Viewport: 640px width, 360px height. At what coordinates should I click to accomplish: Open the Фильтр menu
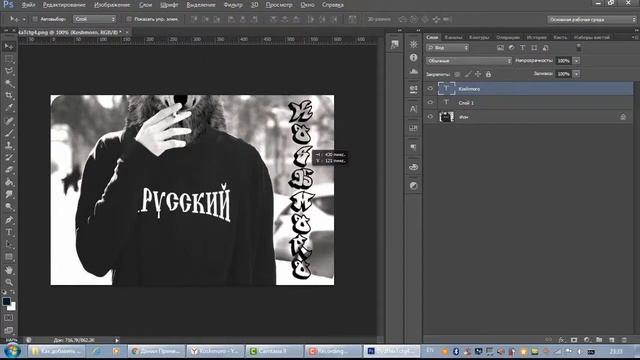coord(233,5)
